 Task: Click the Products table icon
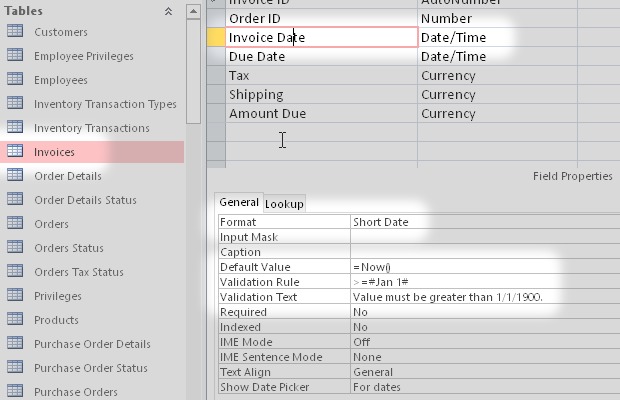pos(15,320)
